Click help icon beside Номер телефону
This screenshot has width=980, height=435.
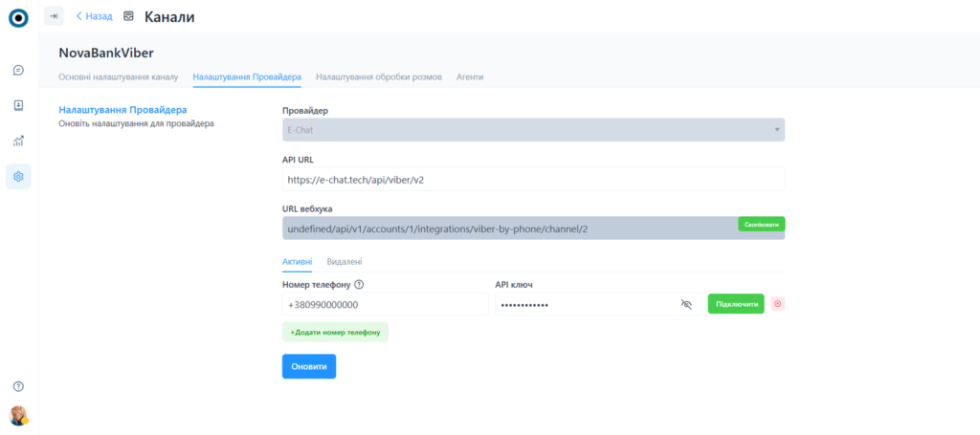pos(359,284)
